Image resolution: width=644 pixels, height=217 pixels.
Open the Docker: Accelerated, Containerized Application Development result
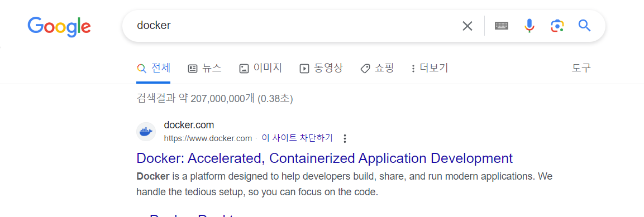click(x=325, y=158)
